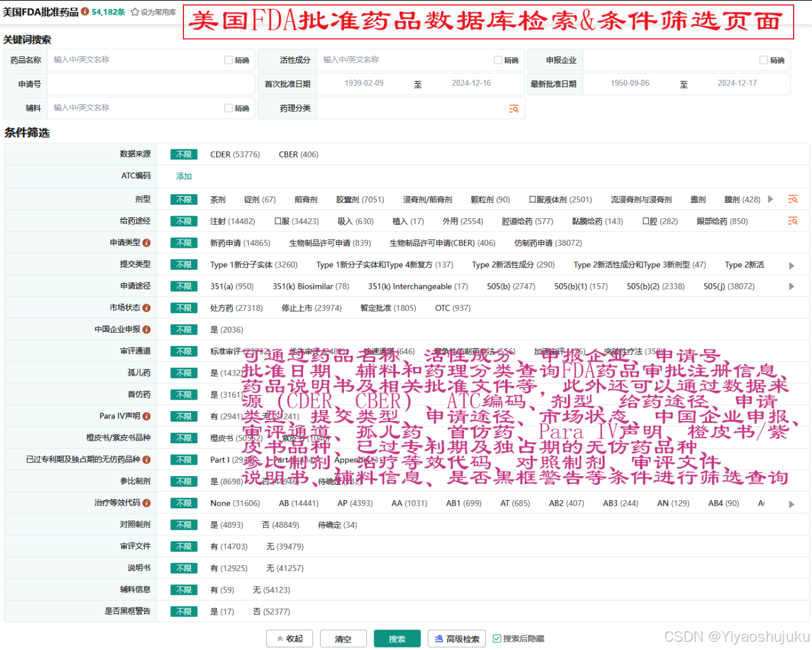Filter by 仿制药申请 (38072)
This screenshot has height=650, width=812.
[x=548, y=243]
